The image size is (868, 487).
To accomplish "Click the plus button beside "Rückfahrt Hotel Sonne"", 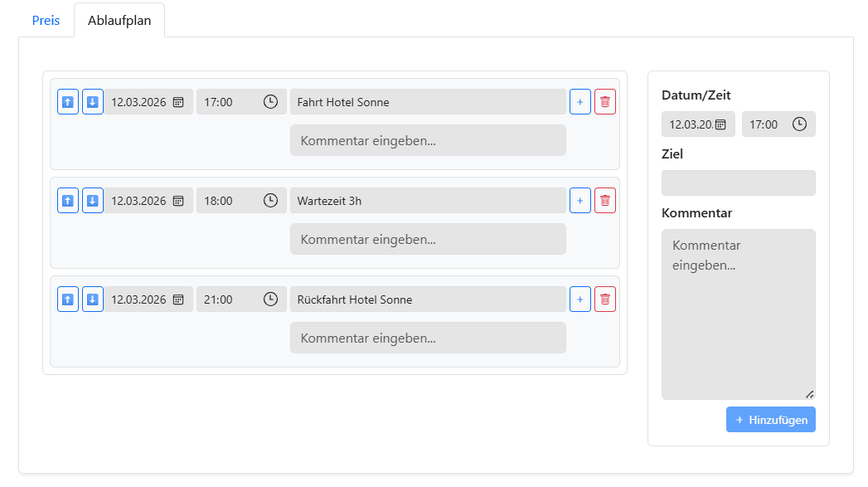I will click(579, 299).
